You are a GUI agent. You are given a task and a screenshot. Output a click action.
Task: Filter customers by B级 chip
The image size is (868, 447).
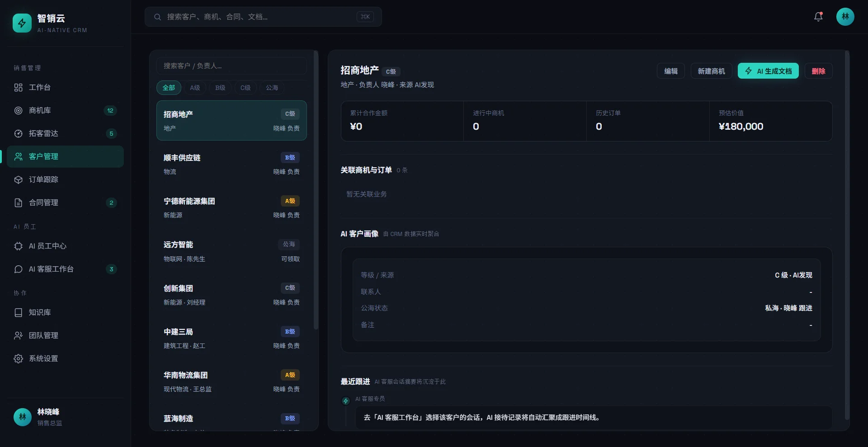[220, 88]
